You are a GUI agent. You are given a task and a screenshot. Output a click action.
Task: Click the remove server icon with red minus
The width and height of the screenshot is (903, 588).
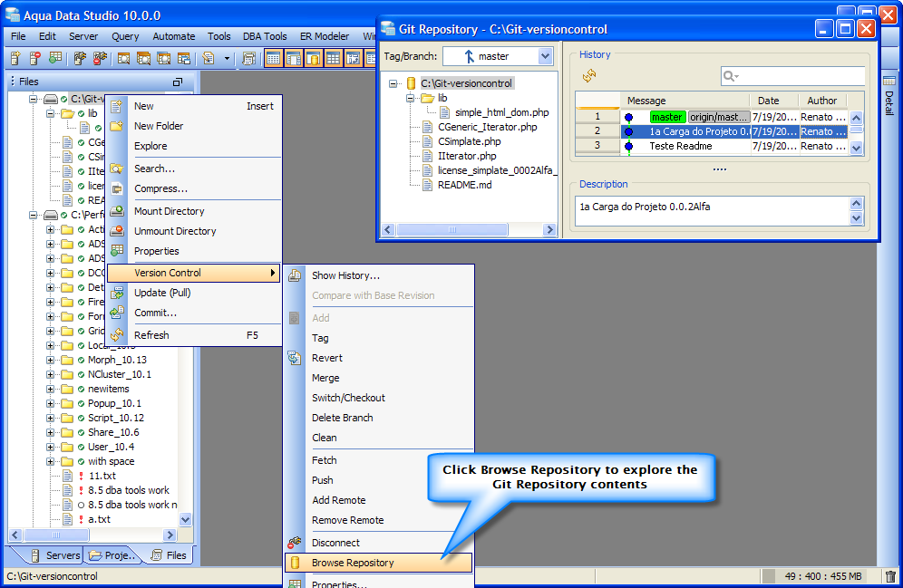tap(35, 58)
